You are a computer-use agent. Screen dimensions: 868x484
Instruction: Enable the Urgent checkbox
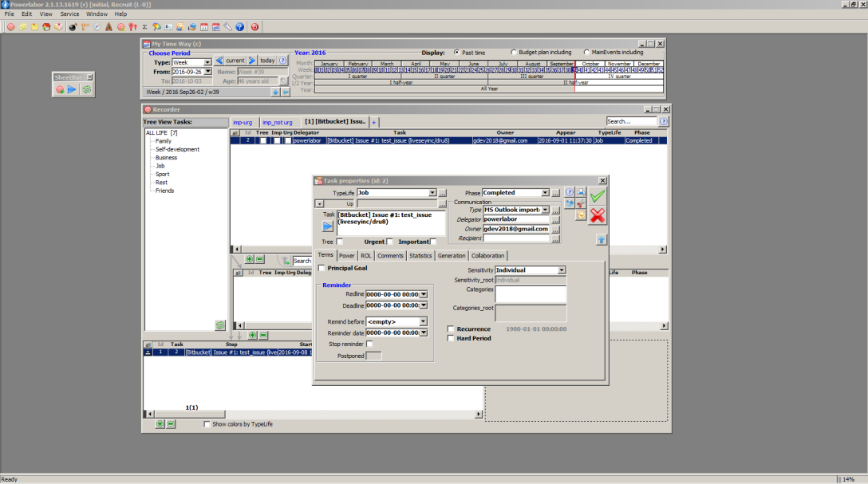pyautogui.click(x=389, y=242)
